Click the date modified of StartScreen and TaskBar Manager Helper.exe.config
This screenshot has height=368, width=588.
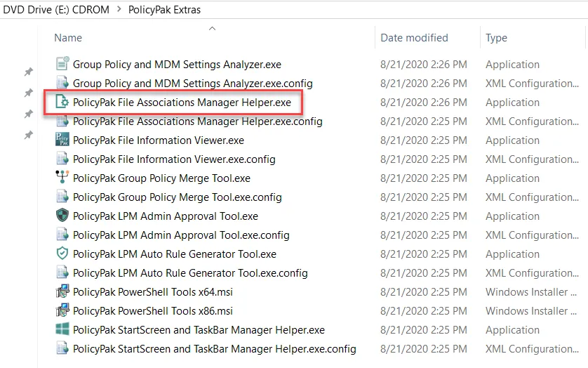click(x=424, y=349)
